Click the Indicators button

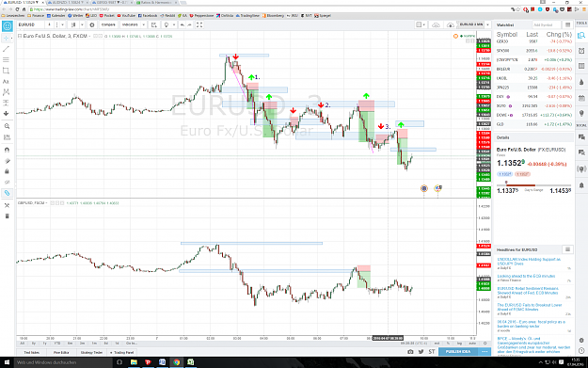pos(130,24)
